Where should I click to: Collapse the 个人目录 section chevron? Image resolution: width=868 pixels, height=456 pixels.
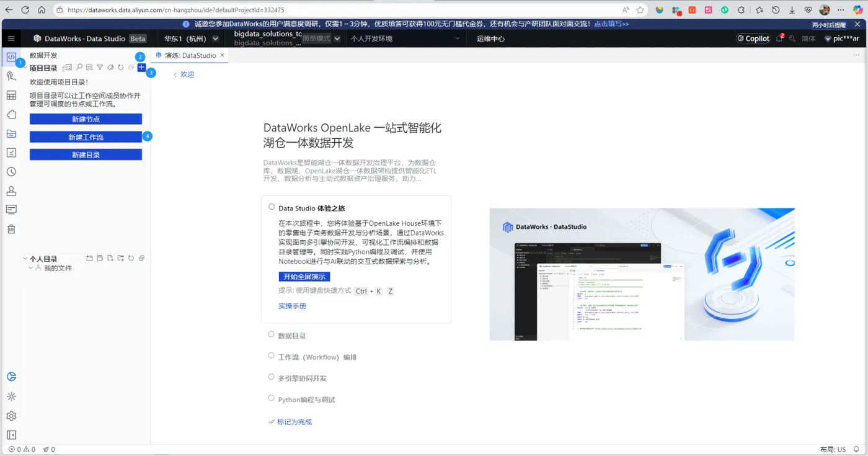coord(25,258)
